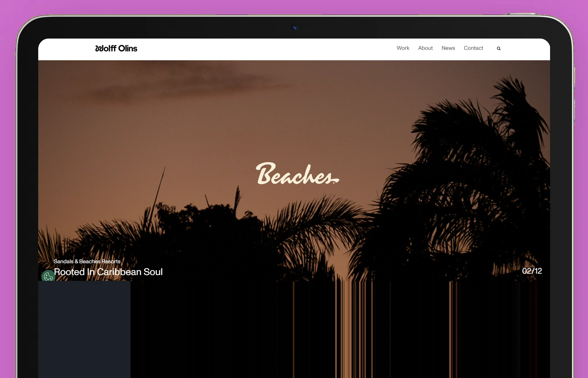Open the cookie settings badge

pos(48,276)
